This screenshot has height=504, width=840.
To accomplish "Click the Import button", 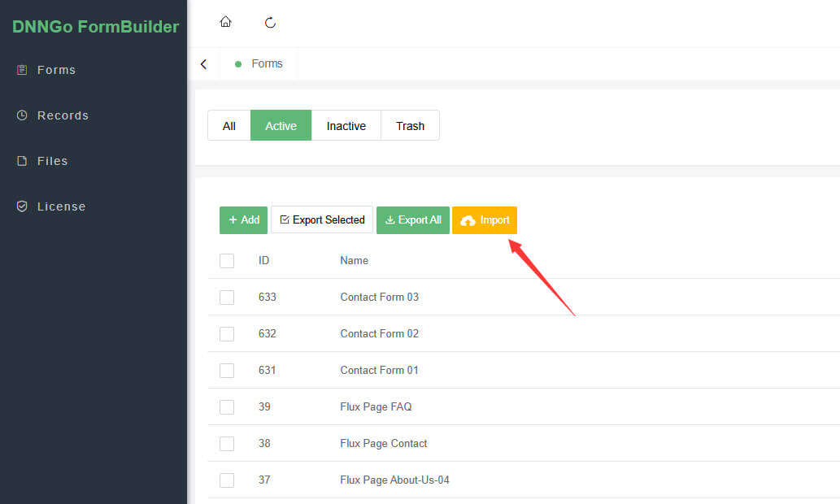I will point(485,220).
